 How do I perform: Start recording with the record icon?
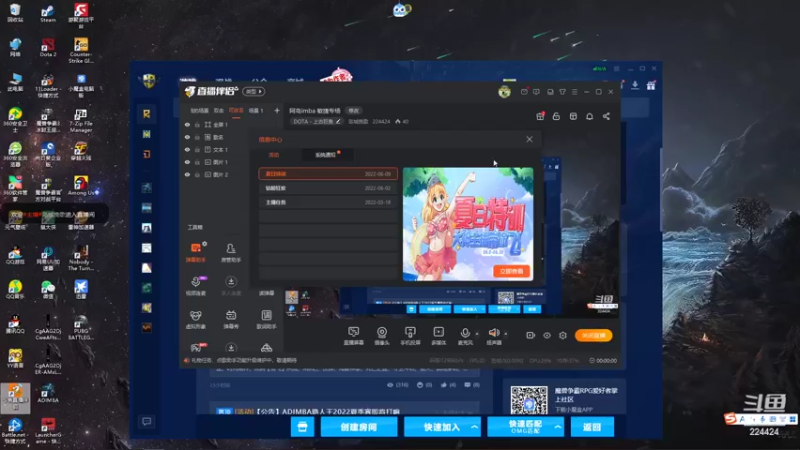531,335
